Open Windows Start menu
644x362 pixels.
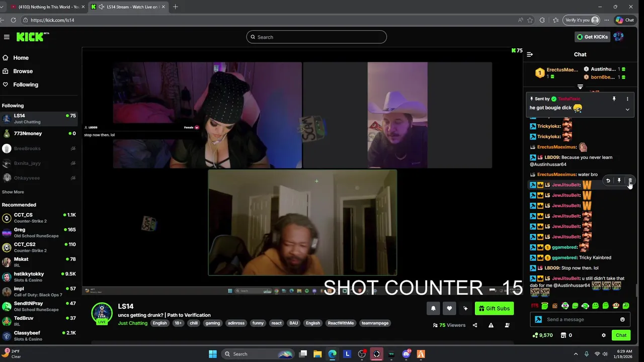[x=213, y=354]
